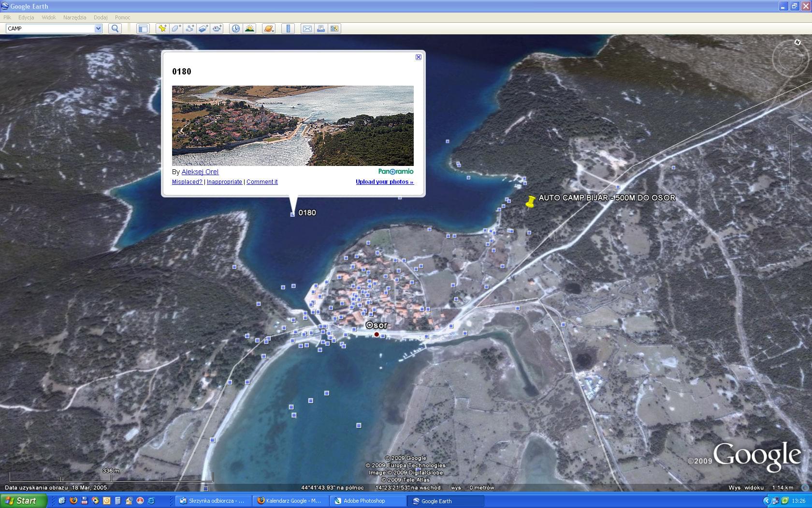Click the Misplaced? link
Image resolution: width=812 pixels, height=508 pixels.
(187, 182)
